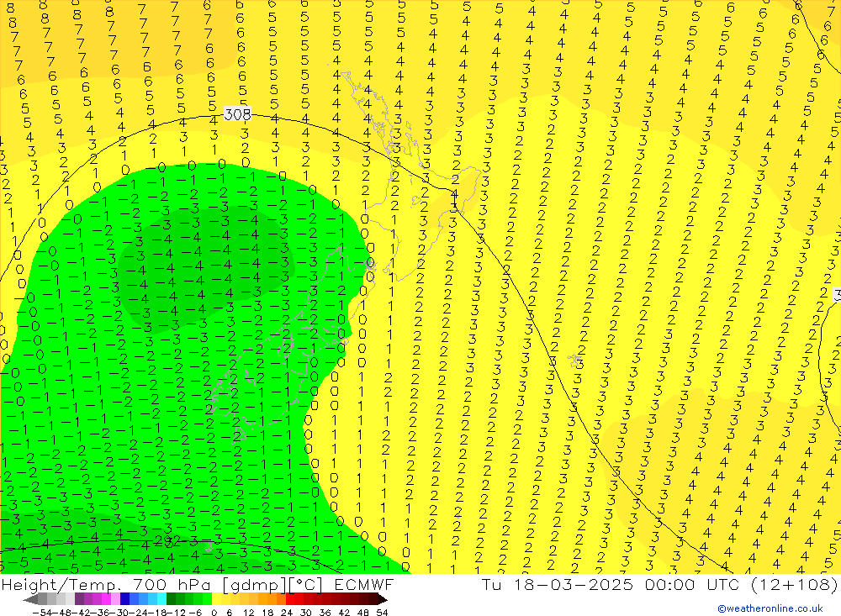Click the gray left arrow end of legend
The height and width of the screenshot is (616, 841).
(30, 599)
